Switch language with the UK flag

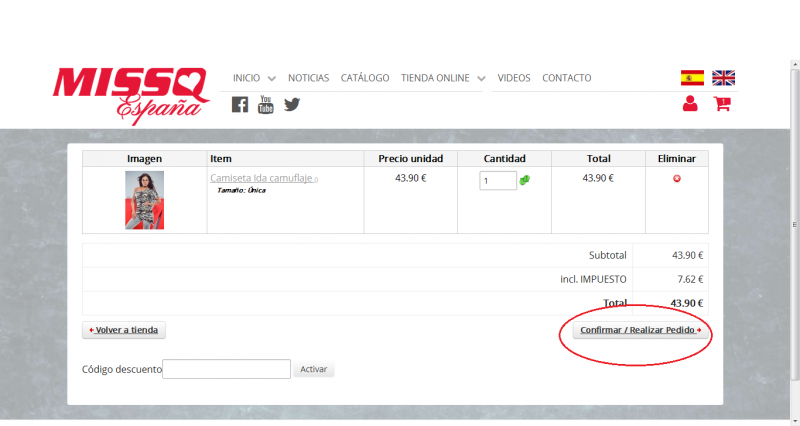tap(723, 78)
